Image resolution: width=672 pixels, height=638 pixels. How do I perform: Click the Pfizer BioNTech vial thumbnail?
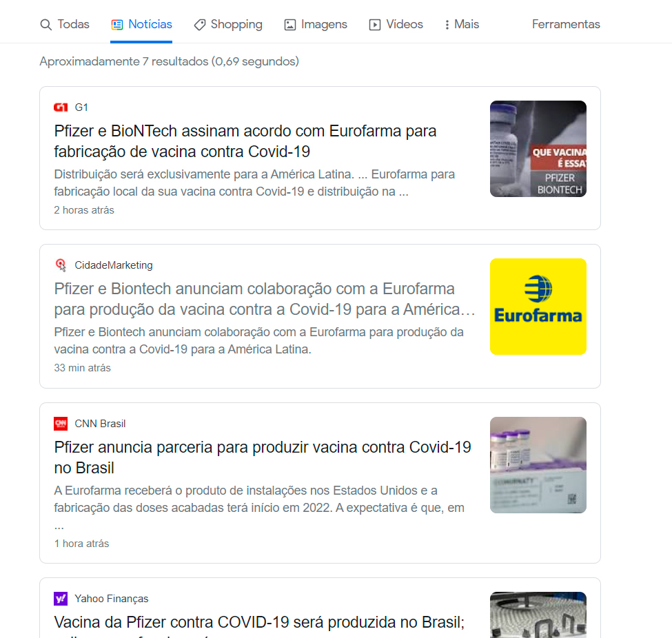pyautogui.click(x=538, y=149)
